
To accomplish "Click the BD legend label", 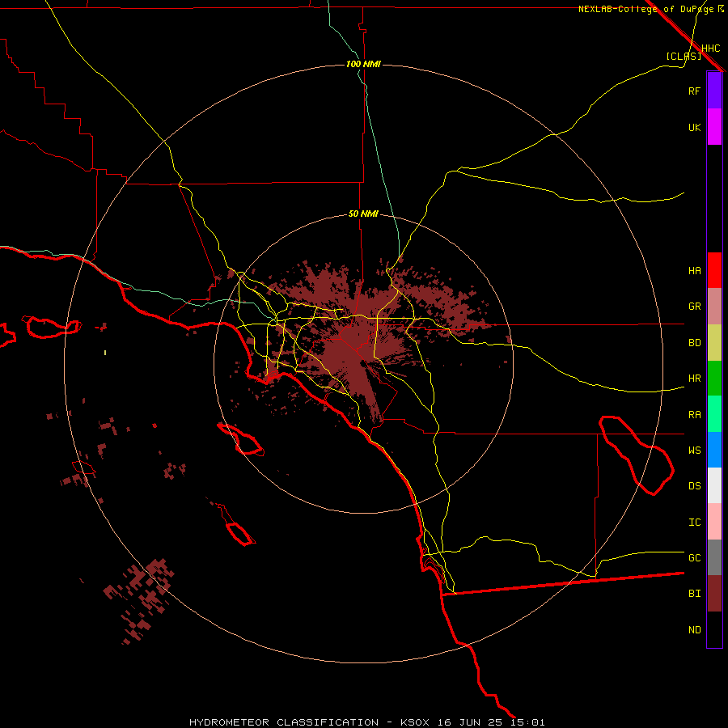I will [x=694, y=342].
